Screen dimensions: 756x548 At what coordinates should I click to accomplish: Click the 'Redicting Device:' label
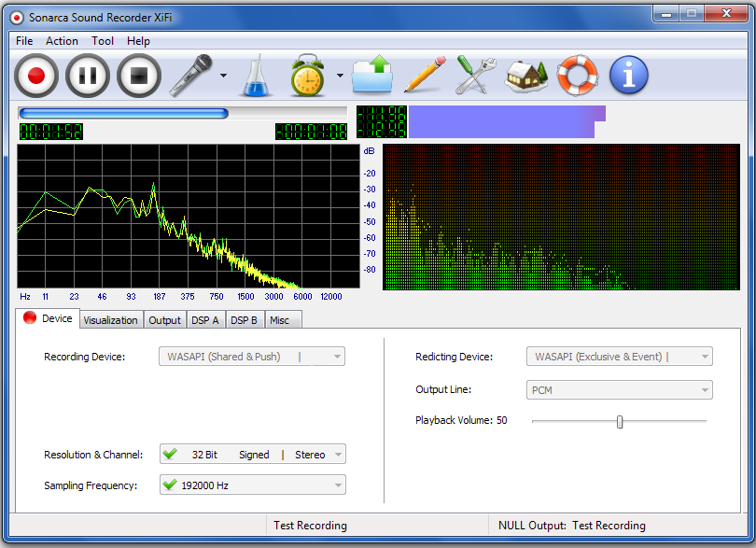click(454, 357)
